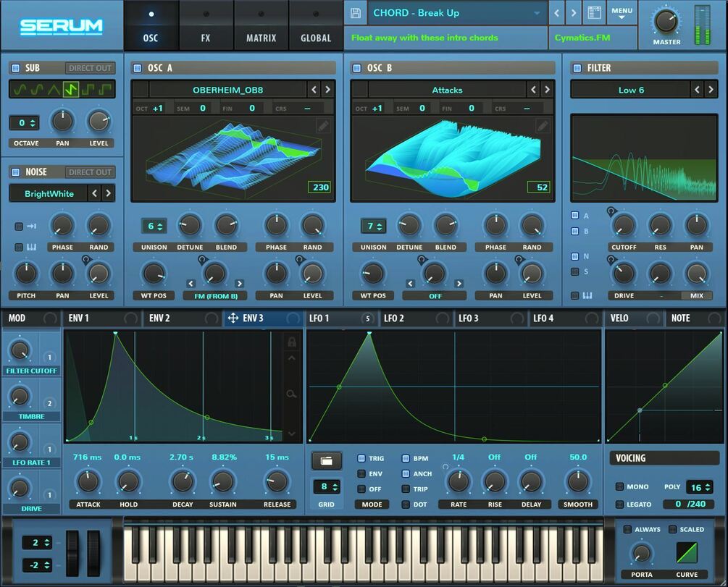Click the DIRECT OUT button on the SUB panel
The width and height of the screenshot is (728, 587).
coord(90,67)
